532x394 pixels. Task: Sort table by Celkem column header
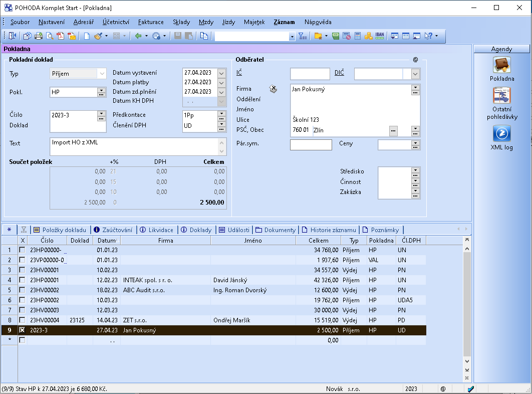(x=318, y=241)
